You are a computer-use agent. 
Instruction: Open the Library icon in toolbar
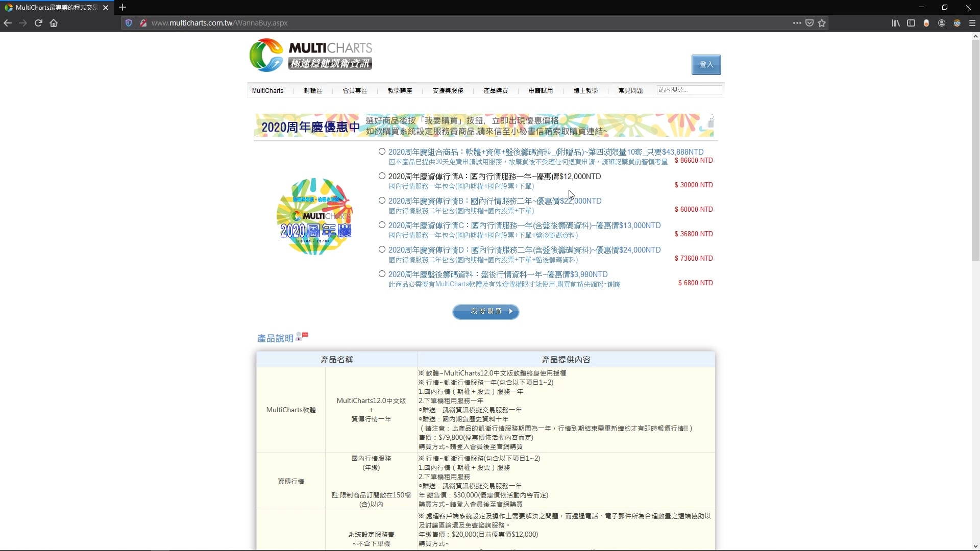[896, 23]
